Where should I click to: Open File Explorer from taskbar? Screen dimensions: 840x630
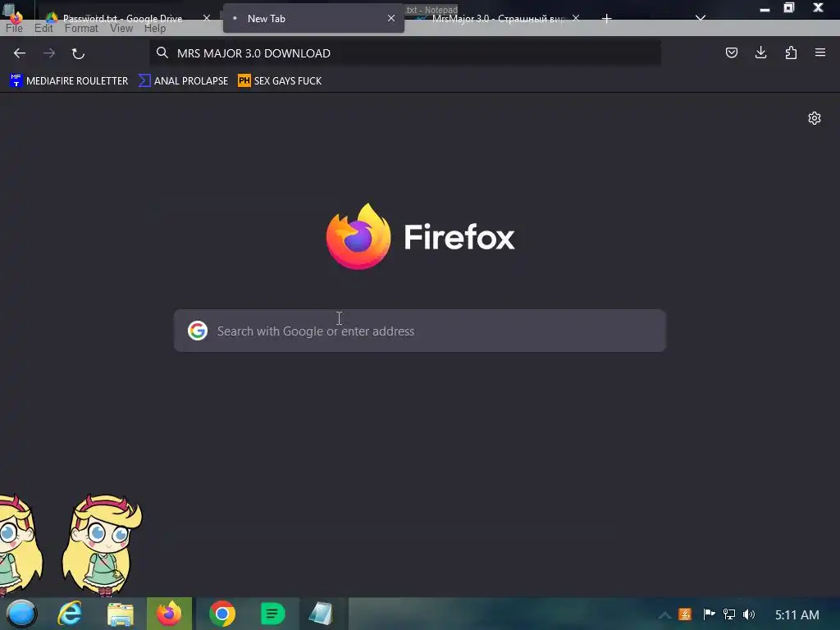[x=120, y=614]
